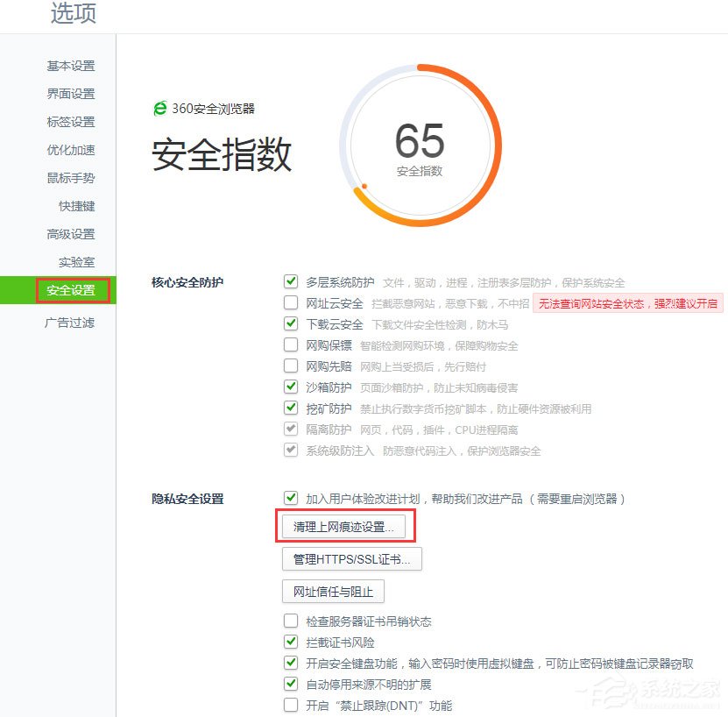The width and height of the screenshot is (728, 717).
Task: Uncheck the 下载云安全 option
Action: point(290,323)
